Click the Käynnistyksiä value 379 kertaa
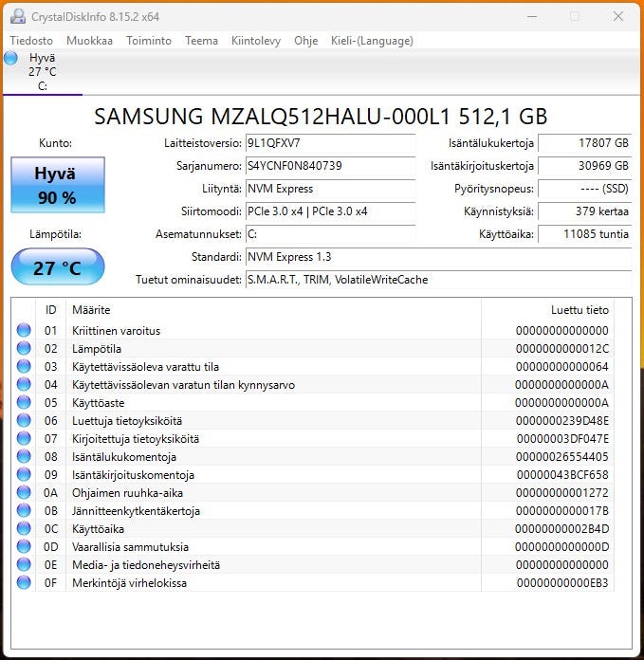 [x=584, y=211]
